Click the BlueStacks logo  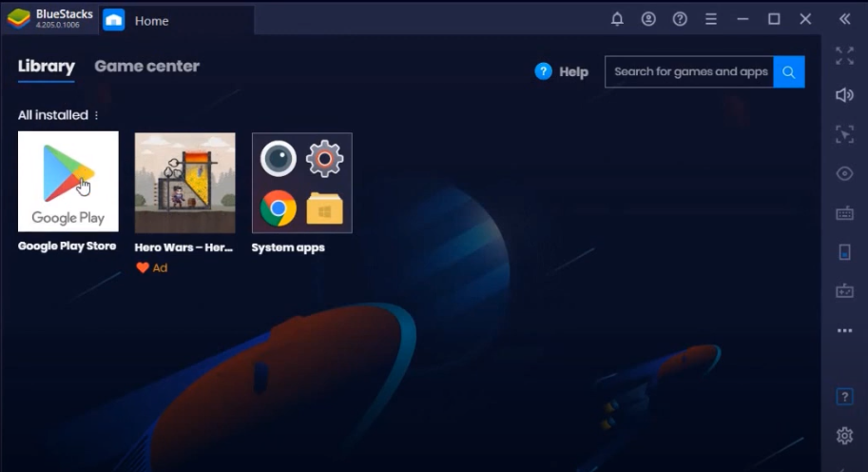click(x=19, y=19)
